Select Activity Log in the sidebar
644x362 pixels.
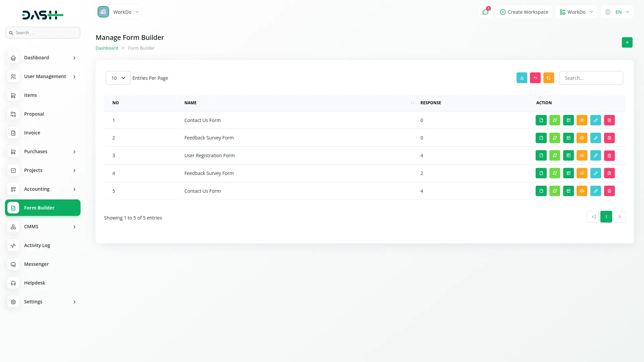point(43,245)
